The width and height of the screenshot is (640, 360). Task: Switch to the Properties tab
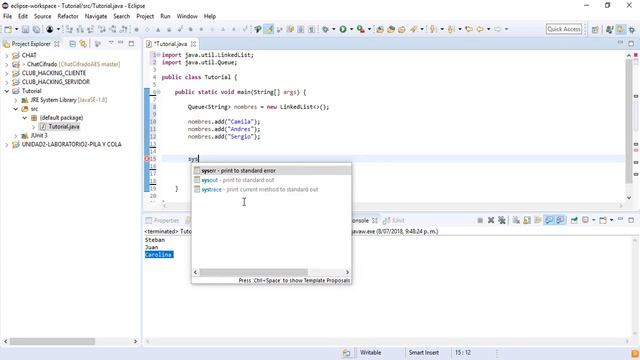click(162, 220)
